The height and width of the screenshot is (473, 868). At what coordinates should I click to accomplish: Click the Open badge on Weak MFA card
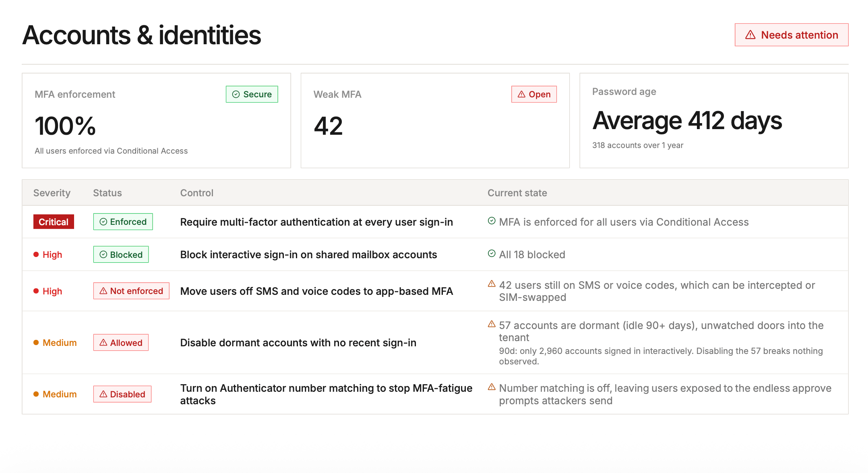(534, 94)
